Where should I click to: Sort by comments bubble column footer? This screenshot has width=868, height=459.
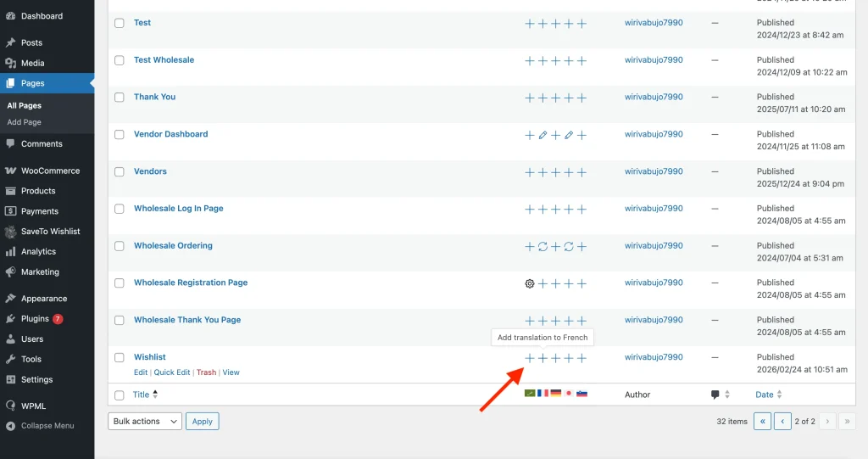(x=721, y=395)
